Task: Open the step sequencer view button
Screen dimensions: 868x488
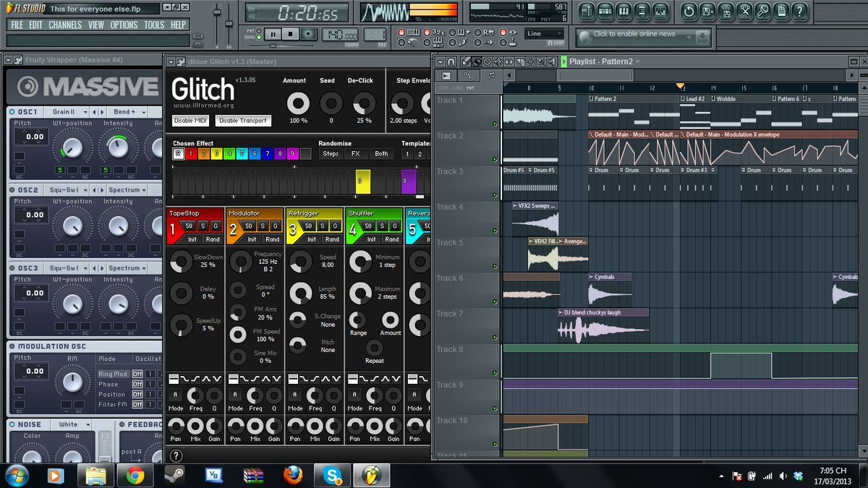Action: 606,11
